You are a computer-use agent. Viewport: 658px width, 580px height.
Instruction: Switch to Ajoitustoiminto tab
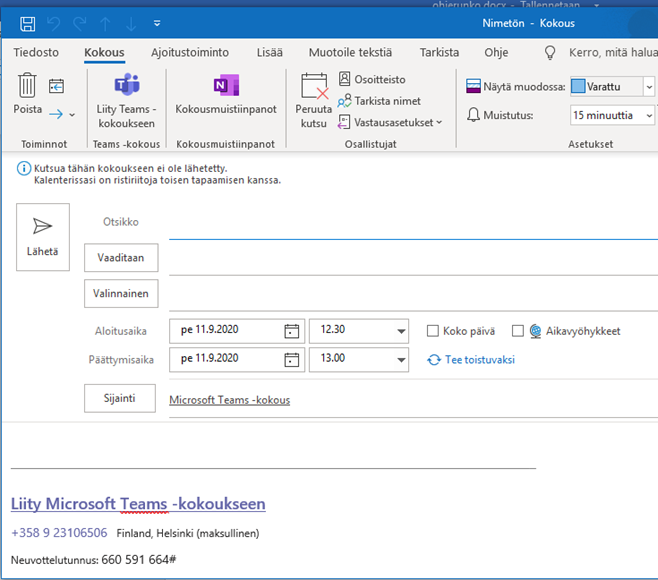190,52
